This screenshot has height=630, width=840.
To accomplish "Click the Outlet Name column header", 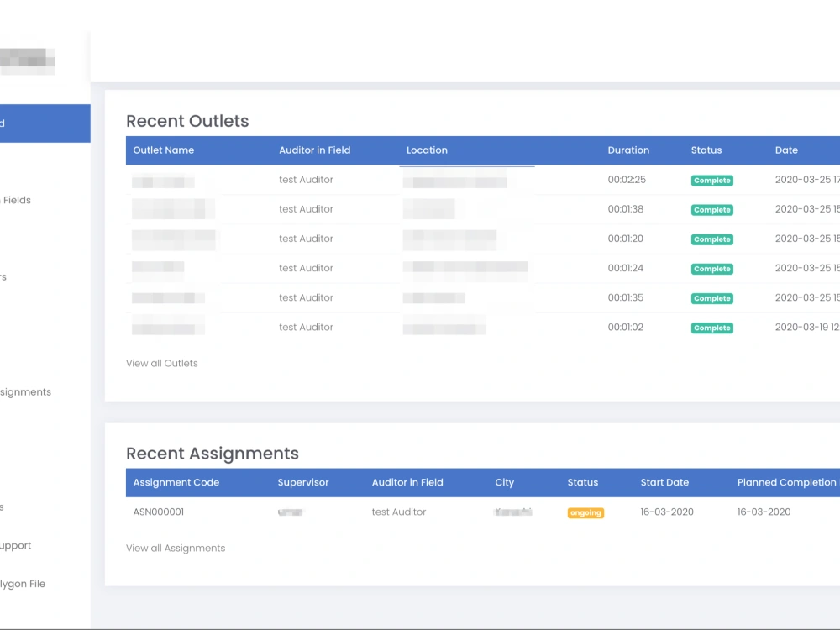I will coord(164,150).
